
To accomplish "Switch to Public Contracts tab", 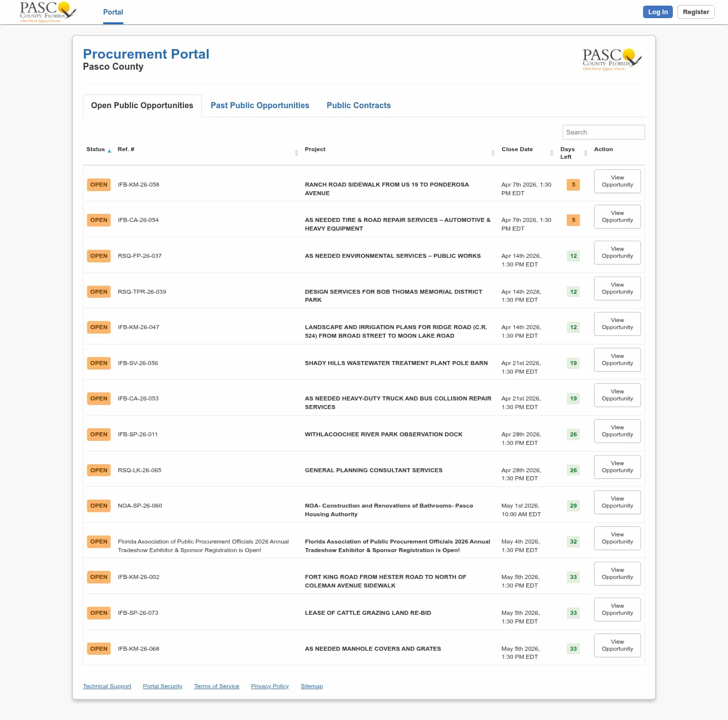I will (358, 105).
